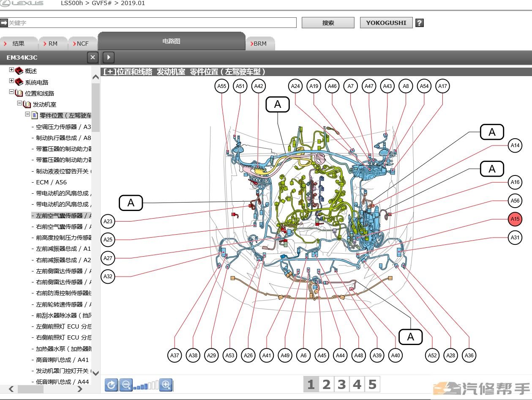
Task: Open the 左前空气囊传感器 tree entry
Action: click(63, 216)
